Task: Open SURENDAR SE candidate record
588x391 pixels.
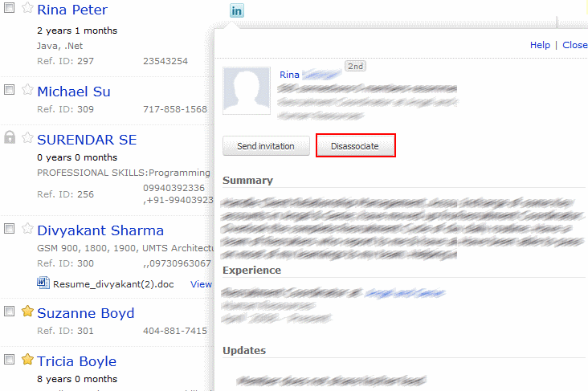Action: tap(87, 140)
